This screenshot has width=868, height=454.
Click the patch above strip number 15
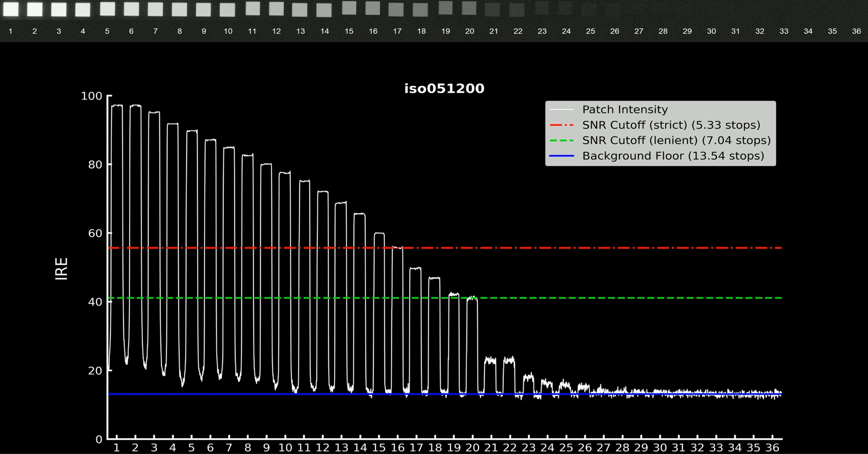coord(349,8)
